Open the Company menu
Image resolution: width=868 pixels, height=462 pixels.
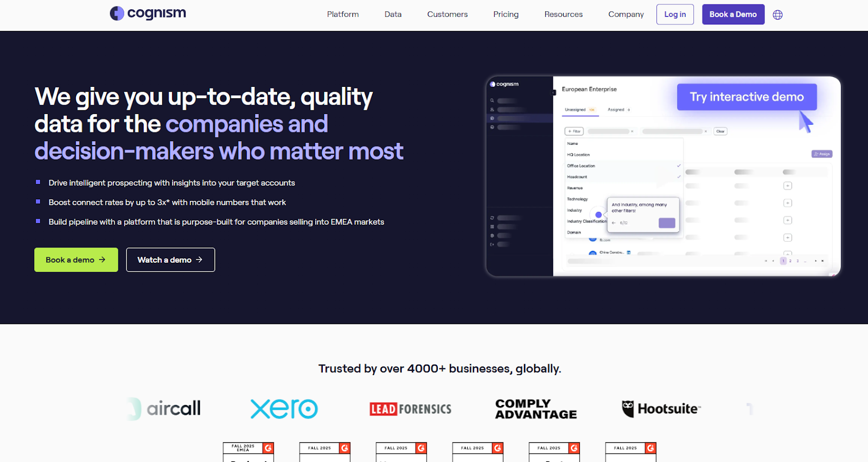pyautogui.click(x=626, y=14)
